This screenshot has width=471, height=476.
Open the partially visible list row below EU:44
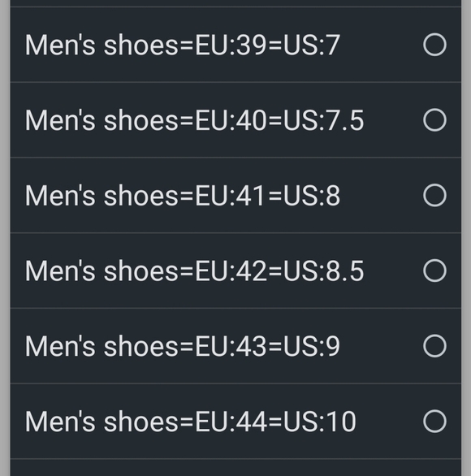pos(235,468)
